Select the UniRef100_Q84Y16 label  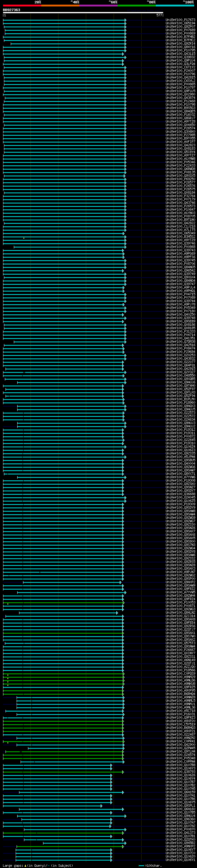click(180, 47)
